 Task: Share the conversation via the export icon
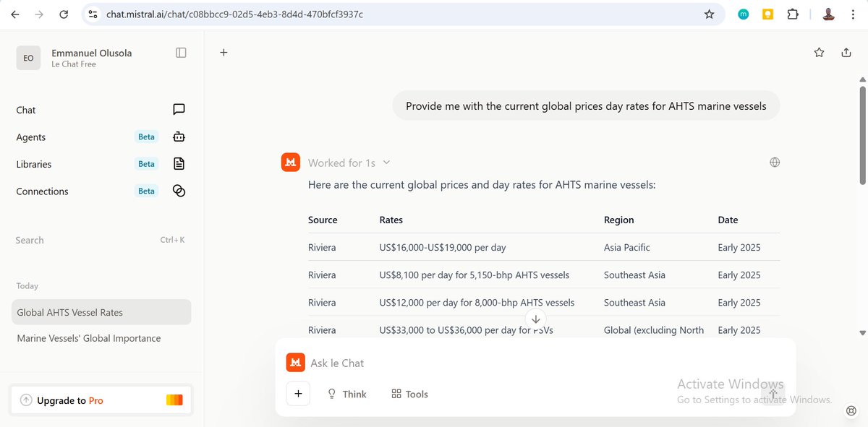point(846,52)
